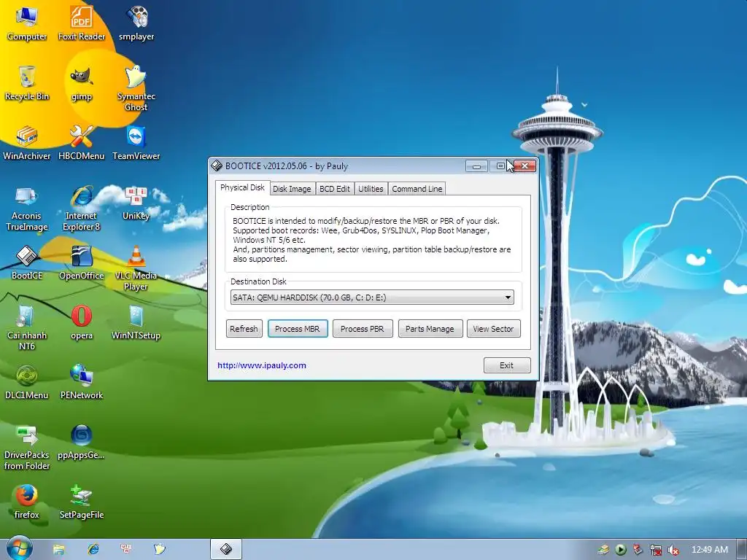
Task: Select the firefox desktop icon
Action: 27,502
